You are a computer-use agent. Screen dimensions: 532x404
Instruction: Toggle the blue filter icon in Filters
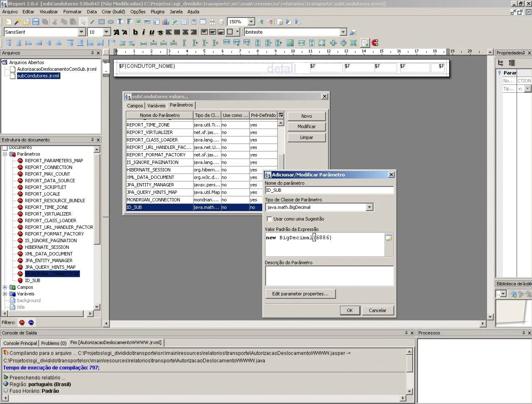[x=31, y=322]
